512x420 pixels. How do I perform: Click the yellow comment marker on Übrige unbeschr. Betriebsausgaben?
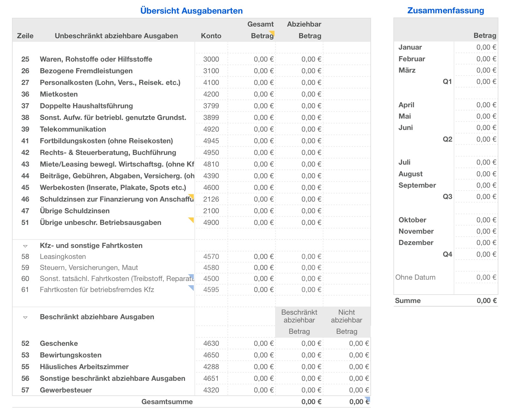tap(192, 219)
